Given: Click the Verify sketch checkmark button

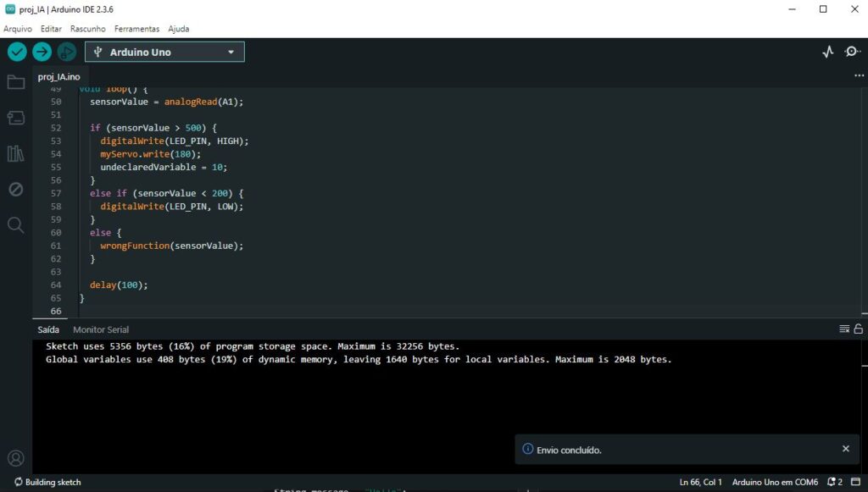Looking at the screenshot, I should [x=17, y=52].
